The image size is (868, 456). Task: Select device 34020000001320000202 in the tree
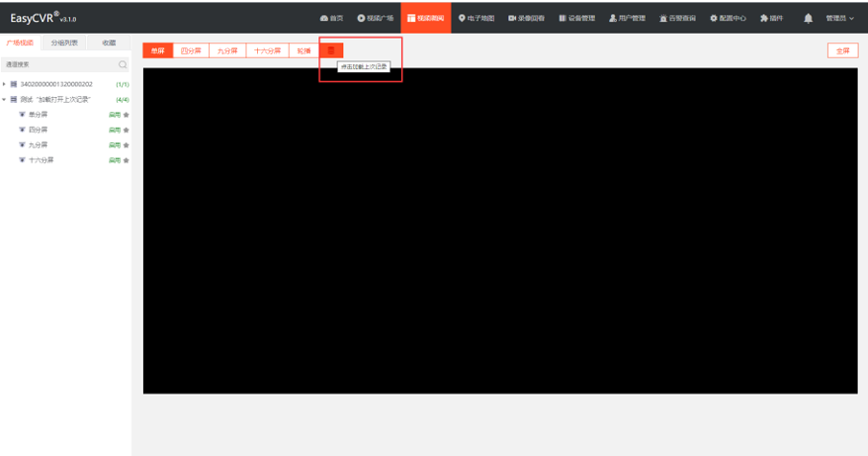pyautogui.click(x=56, y=84)
